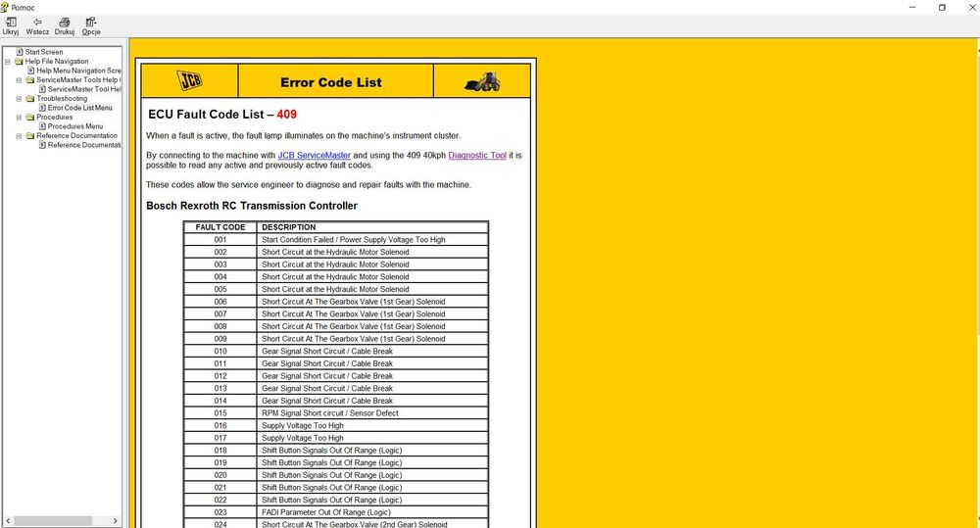Screen dimensions: 980x528
Task: Click fault code 001 cell
Action: click(x=220, y=240)
